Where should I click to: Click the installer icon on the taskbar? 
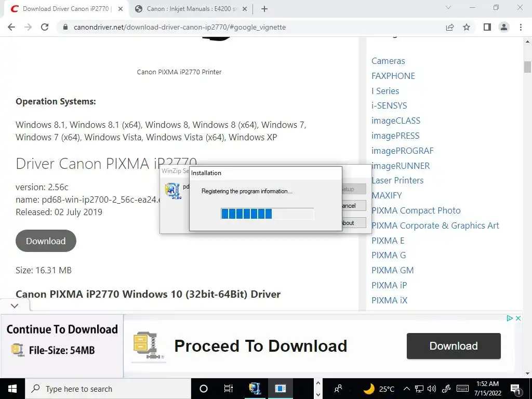click(x=255, y=389)
